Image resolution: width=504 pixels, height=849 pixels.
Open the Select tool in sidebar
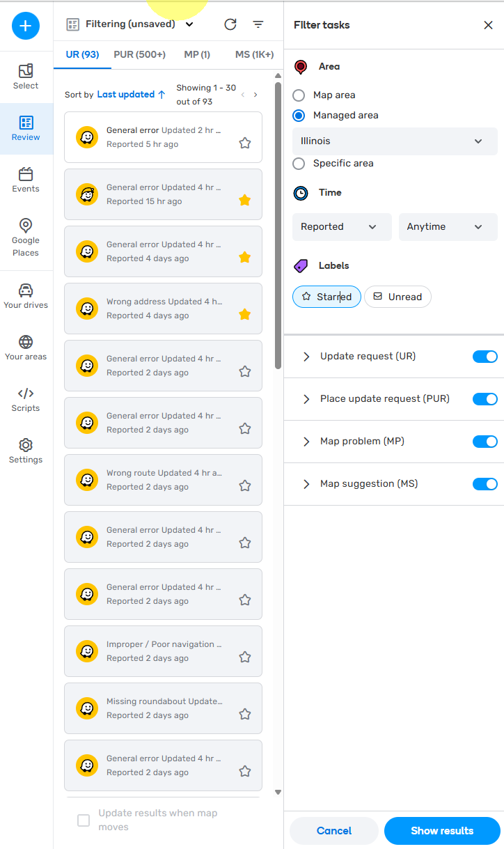tap(26, 77)
